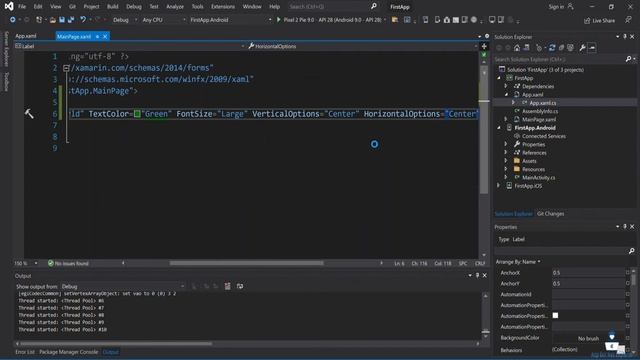The height and width of the screenshot is (360, 640).
Task: Click the editor horizontal scrollbar thumb
Action: coord(247,263)
